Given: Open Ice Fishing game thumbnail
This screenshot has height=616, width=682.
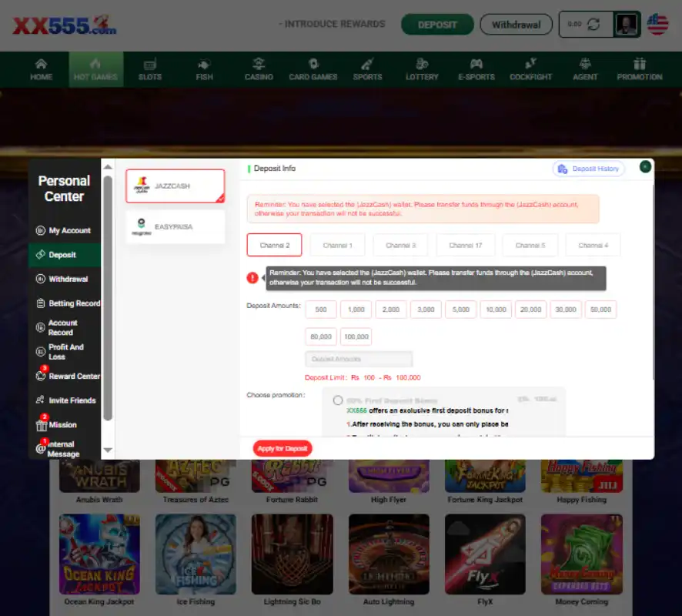Looking at the screenshot, I should point(196,554).
